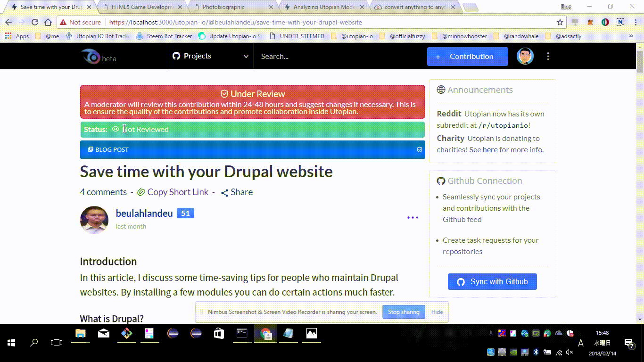This screenshot has width=644, height=362.
Task: Open the @me bookmark folder
Action: click(x=47, y=36)
